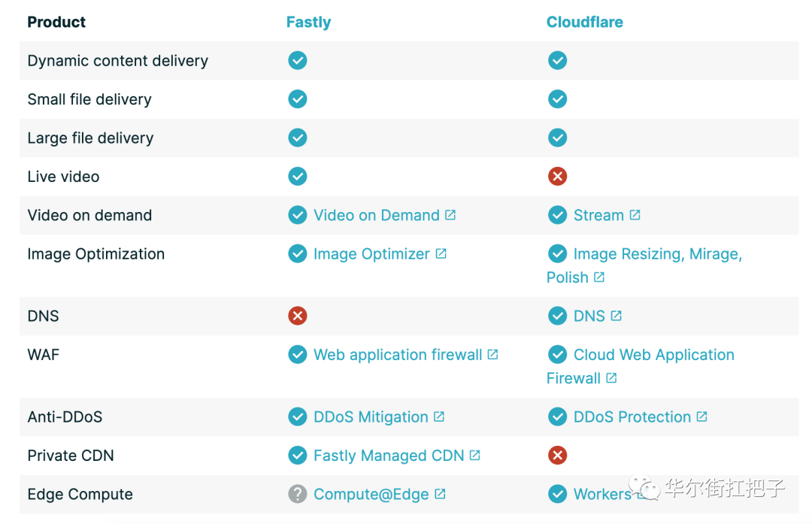Click gray question mark beside Compute@Edge
Viewport: 812px width, 524px height.
click(298, 494)
